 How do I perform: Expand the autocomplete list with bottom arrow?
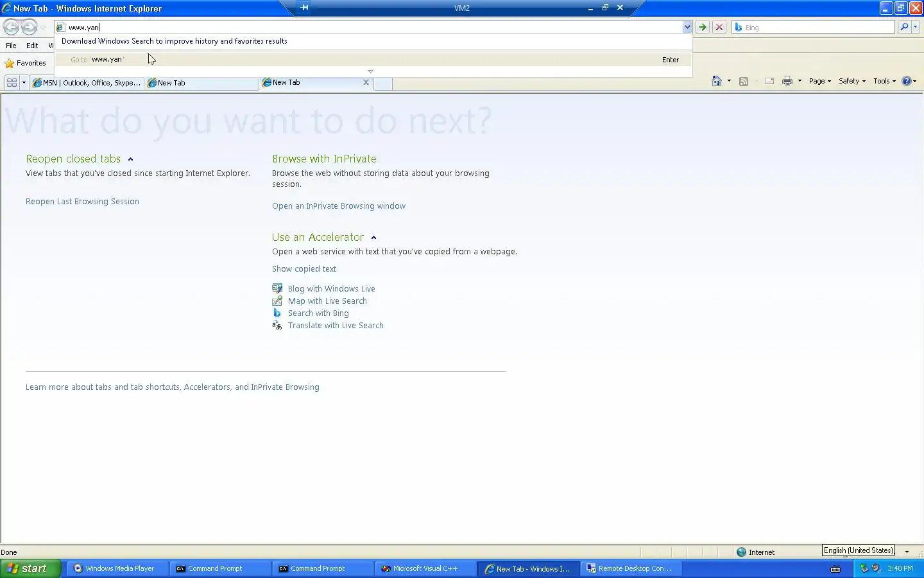click(x=370, y=71)
